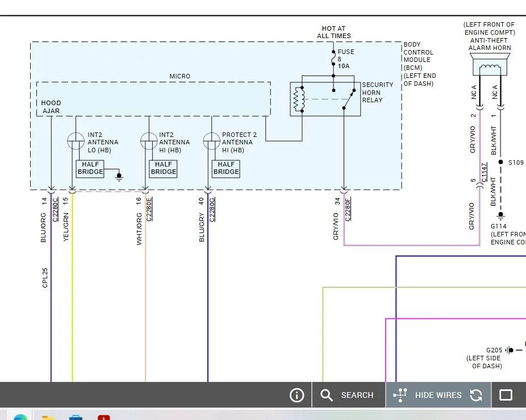Image resolution: width=526 pixels, height=420 pixels.
Task: Open fullscreen with the square icon
Action: (x=506, y=395)
